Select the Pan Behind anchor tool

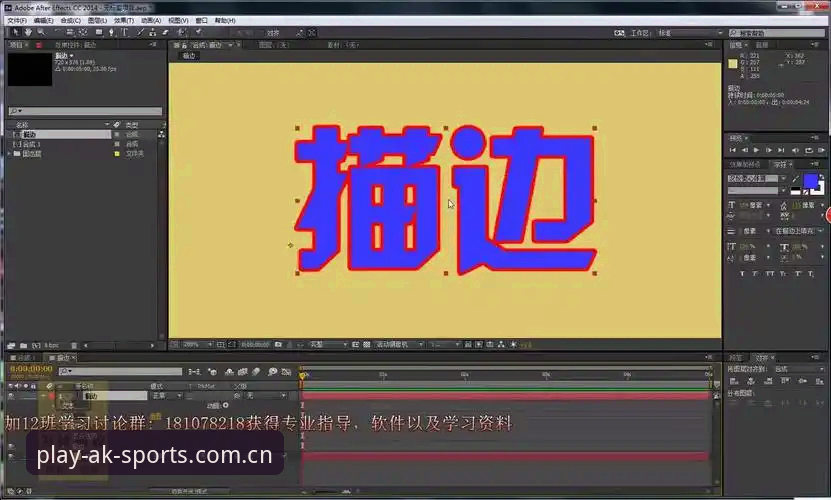pyautogui.click(x=83, y=32)
